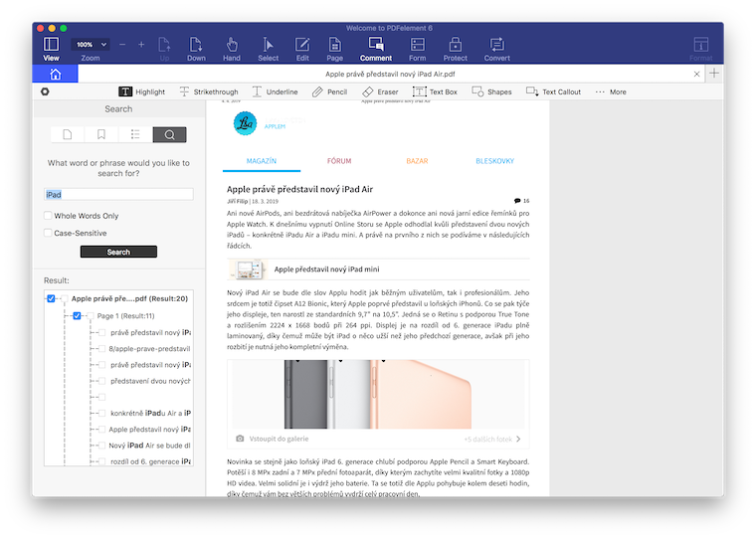Zoom in with the plus button

point(141,45)
